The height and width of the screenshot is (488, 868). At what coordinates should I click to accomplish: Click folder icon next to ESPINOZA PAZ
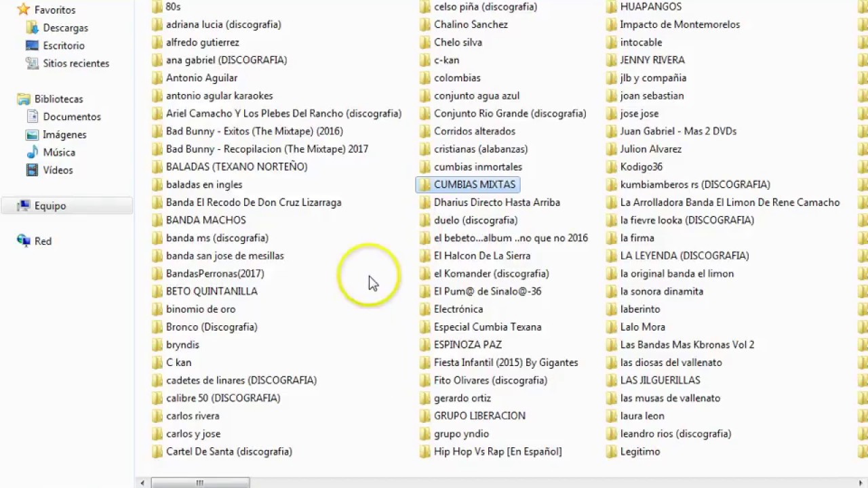425,344
